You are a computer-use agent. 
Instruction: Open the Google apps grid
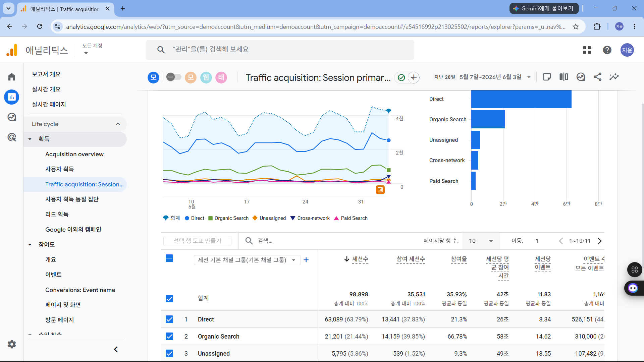click(587, 50)
